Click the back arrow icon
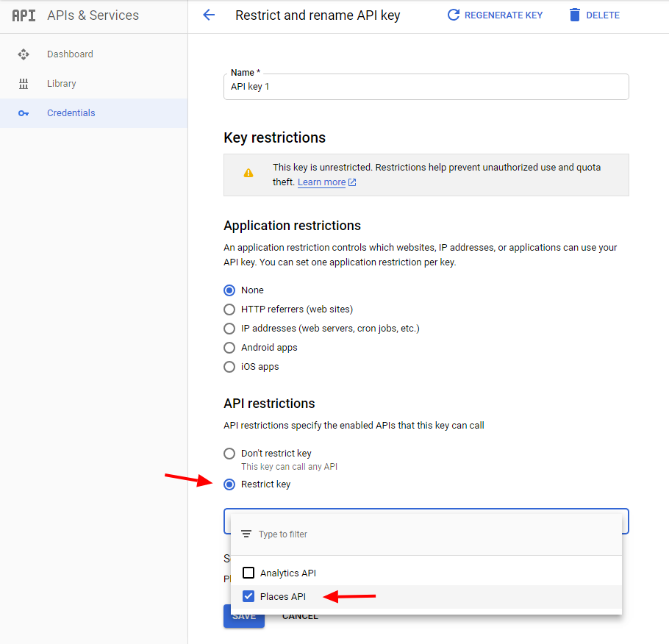The height and width of the screenshot is (644, 669). (x=209, y=15)
